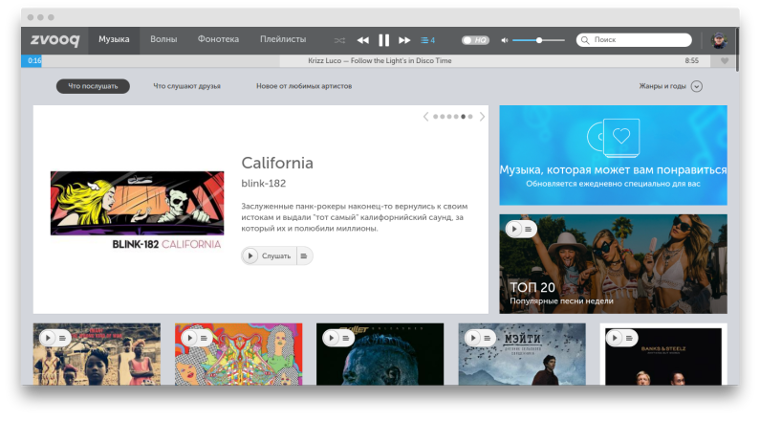Open the California album title
Viewport: 760px width, 422px height.
277,163
